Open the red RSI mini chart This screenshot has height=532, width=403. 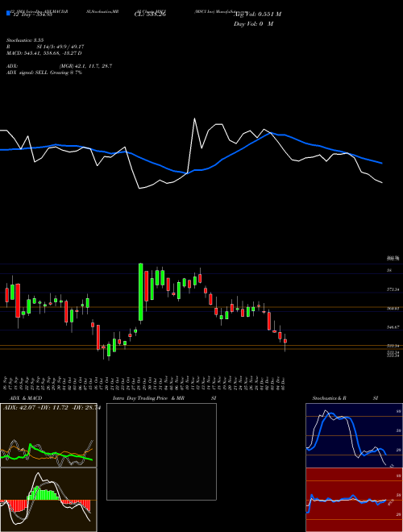pos(354,500)
